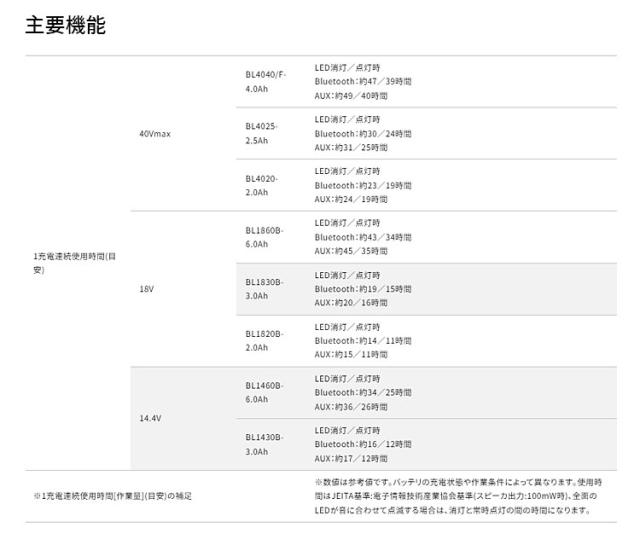Click Bluetooth:約19/15時間 value
The width and height of the screenshot is (640, 539).
point(363,289)
